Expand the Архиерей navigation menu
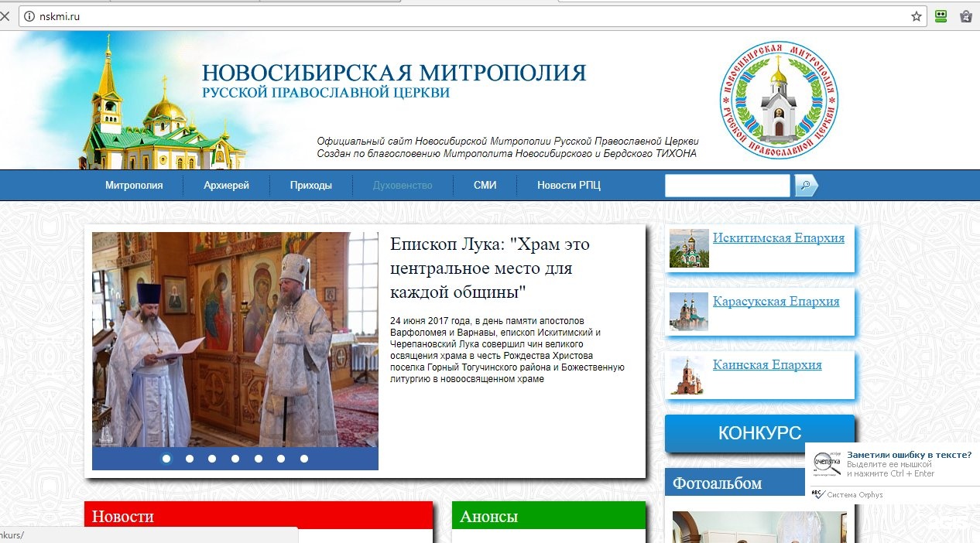 pos(226,186)
